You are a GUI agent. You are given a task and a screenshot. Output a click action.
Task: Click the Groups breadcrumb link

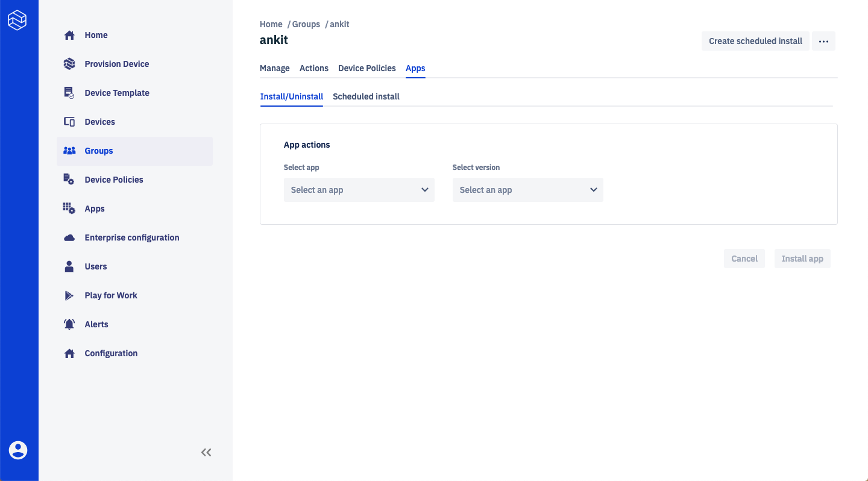click(306, 24)
